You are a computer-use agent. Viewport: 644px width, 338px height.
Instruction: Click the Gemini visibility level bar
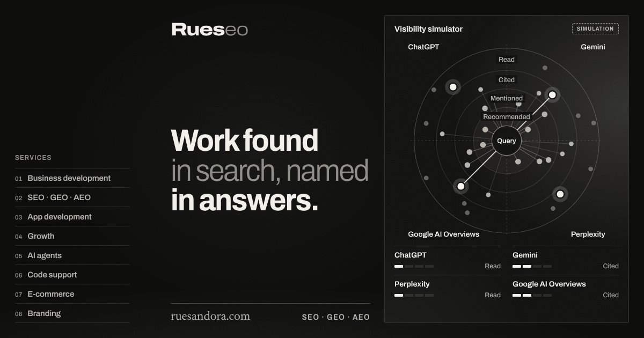(532, 266)
